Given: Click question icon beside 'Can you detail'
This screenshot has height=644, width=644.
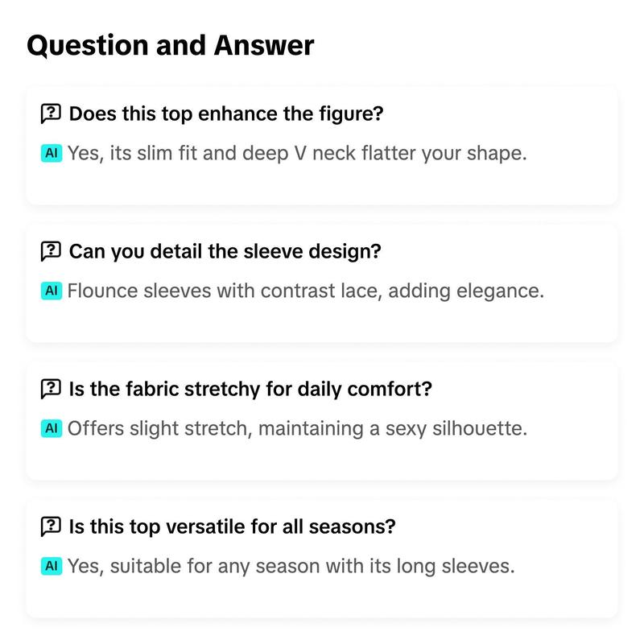Looking at the screenshot, I should pyautogui.click(x=51, y=251).
